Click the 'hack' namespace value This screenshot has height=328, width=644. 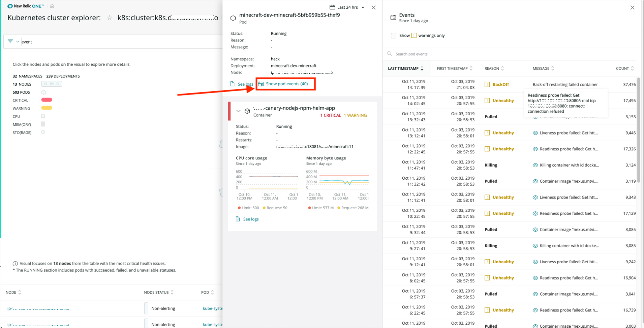(275, 59)
